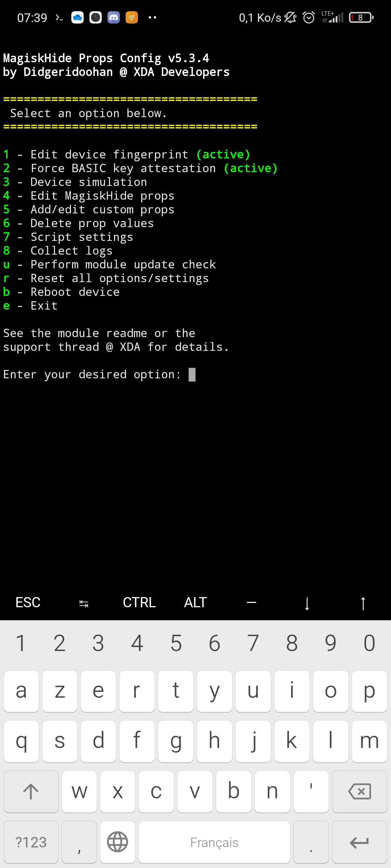Tap the down arrow key icon
This screenshot has width=391, height=868.
[x=307, y=603]
